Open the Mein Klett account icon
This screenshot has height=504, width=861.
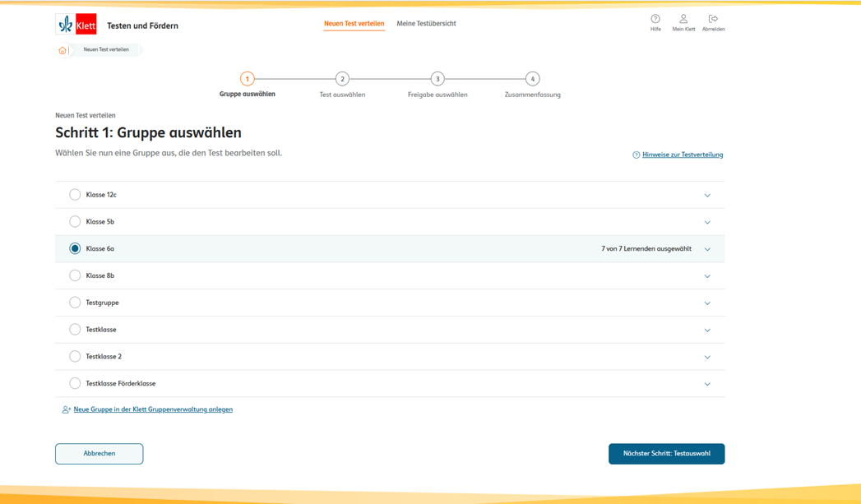tap(683, 20)
